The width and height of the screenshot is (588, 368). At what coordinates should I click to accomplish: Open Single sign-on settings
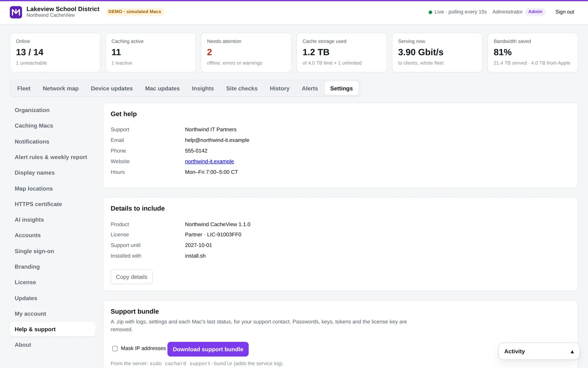(x=53, y=251)
